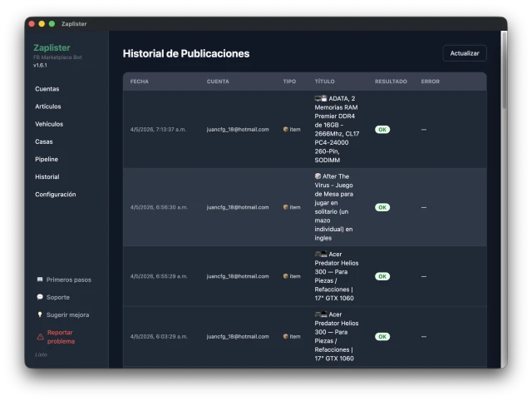Open the Cuentas section in the sidebar
The image size is (532, 401).
coord(47,89)
